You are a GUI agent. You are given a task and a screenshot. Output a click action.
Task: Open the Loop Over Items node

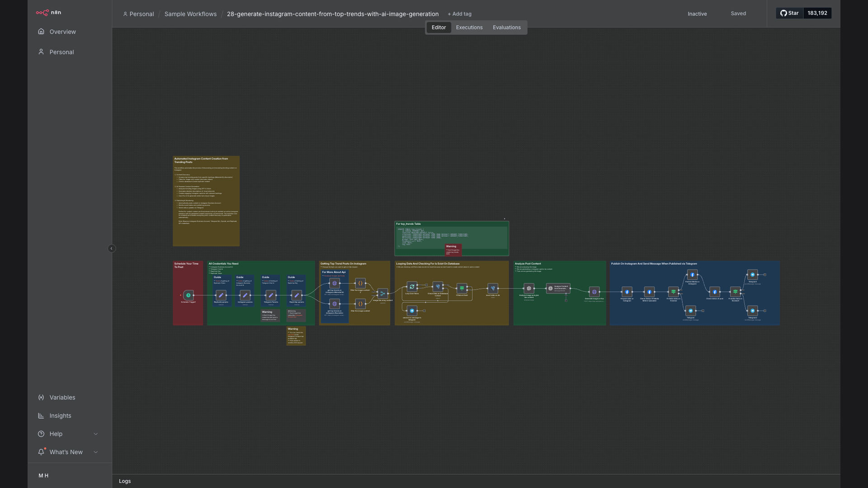coord(412,286)
